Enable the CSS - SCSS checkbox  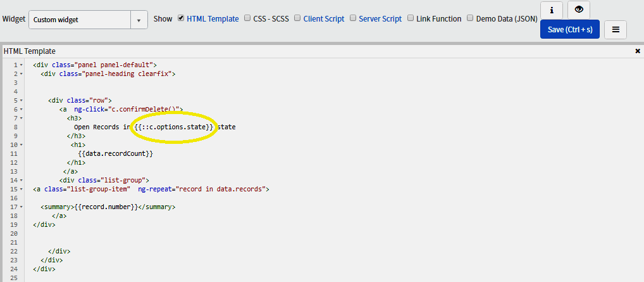(247, 18)
